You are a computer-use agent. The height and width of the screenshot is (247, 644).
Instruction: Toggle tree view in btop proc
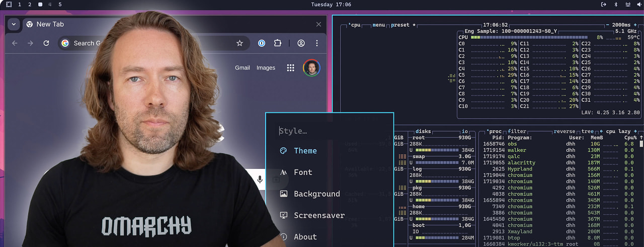588,132
